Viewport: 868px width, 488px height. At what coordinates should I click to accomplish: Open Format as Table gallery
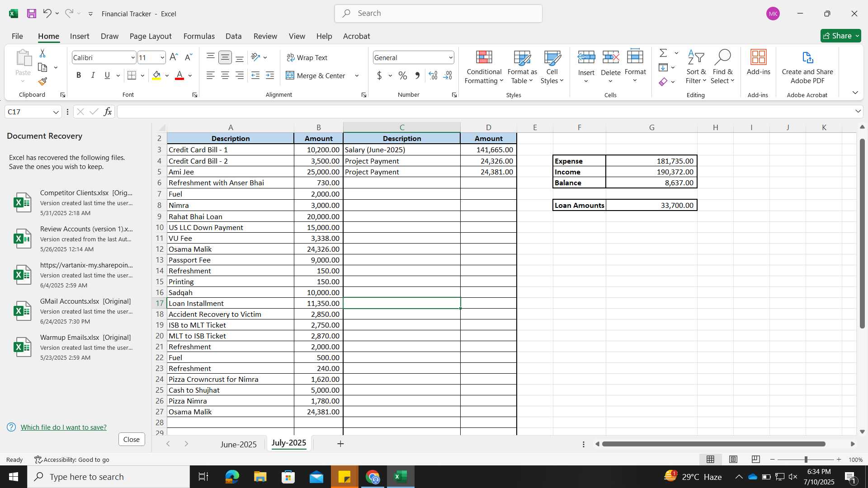[522, 67]
